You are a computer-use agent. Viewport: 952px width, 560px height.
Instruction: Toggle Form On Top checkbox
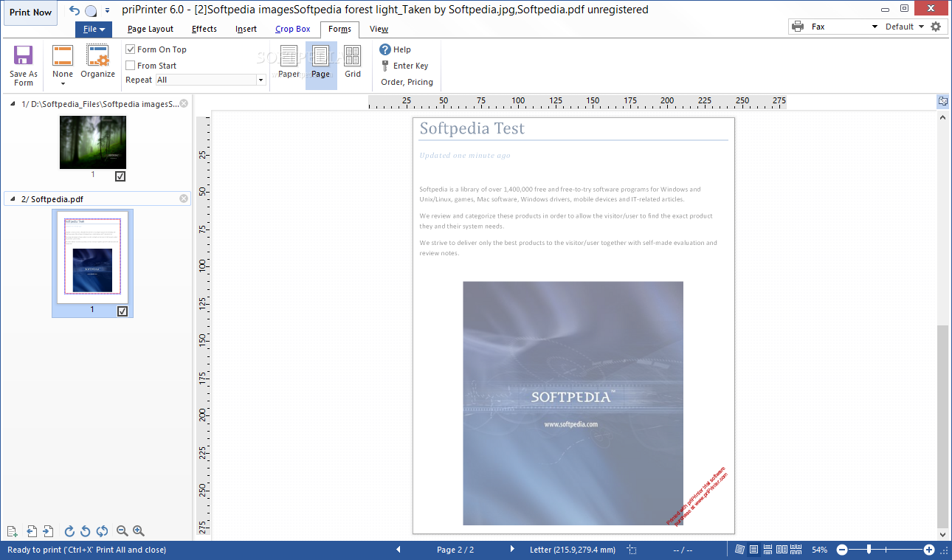131,49
